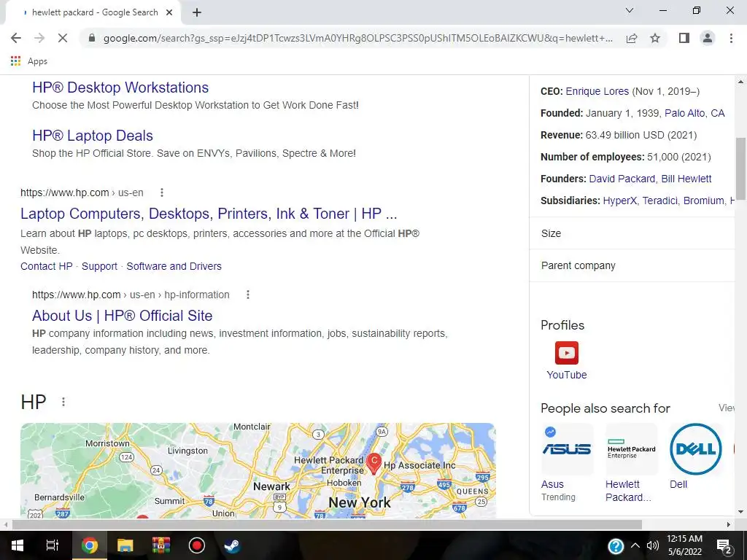Image resolution: width=747 pixels, height=560 pixels.
Task: Open About Us | HP® Official Site result
Action: coord(122,316)
